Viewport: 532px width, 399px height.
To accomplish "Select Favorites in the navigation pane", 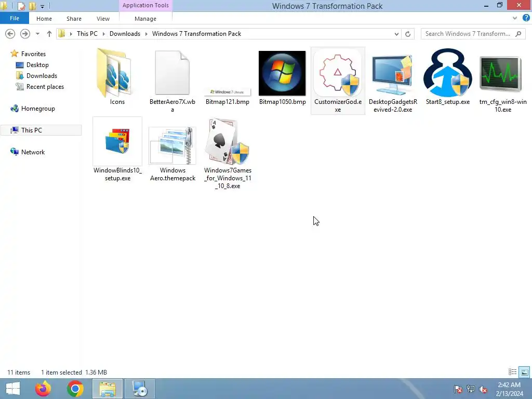I will tap(33, 54).
